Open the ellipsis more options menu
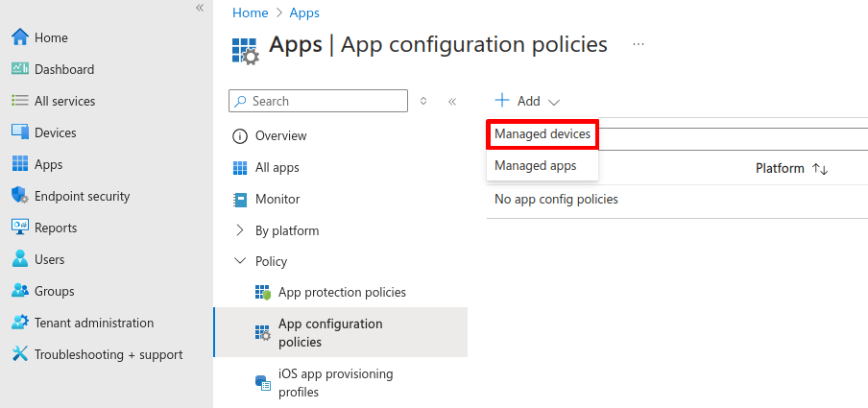This screenshot has height=408, width=868. click(x=639, y=44)
